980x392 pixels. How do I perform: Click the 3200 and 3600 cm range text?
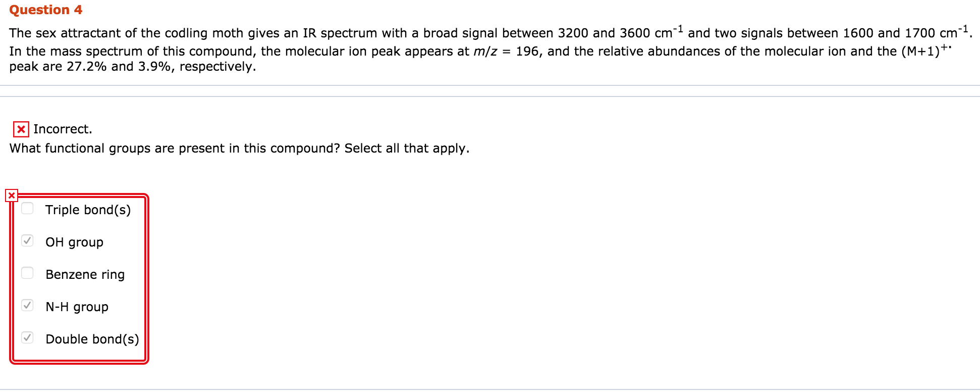click(x=620, y=32)
